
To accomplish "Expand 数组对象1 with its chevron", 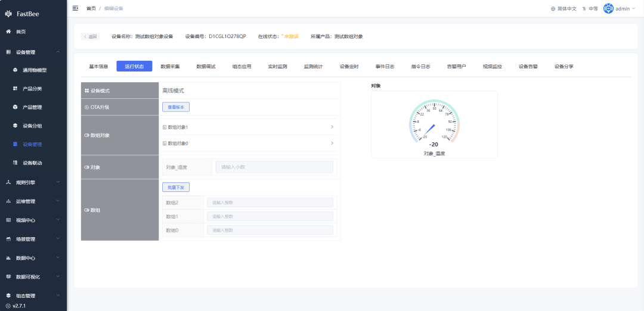I will (332, 127).
